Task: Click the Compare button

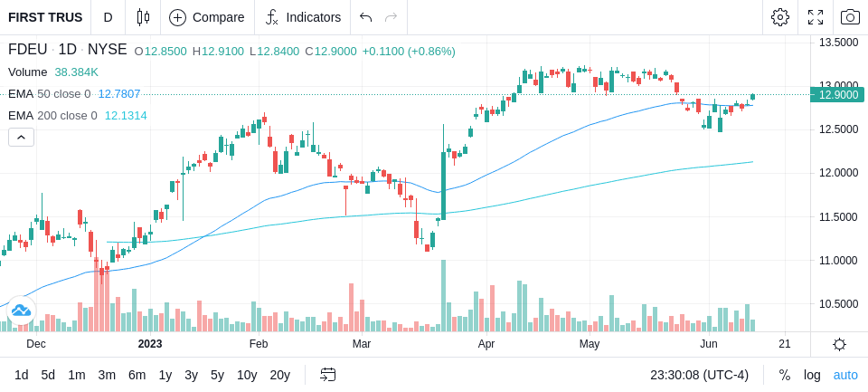Action: click(x=207, y=17)
